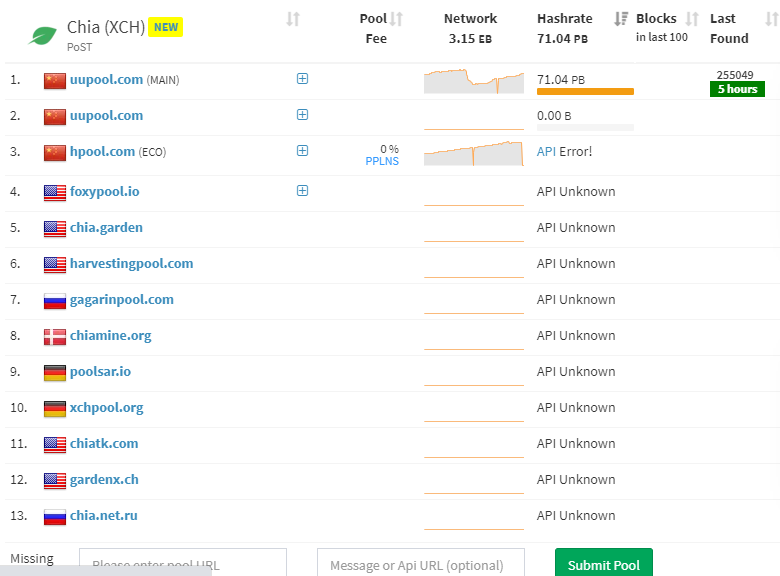This screenshot has width=780, height=576.
Task: Open chiamine.org pool link
Action: (110, 336)
